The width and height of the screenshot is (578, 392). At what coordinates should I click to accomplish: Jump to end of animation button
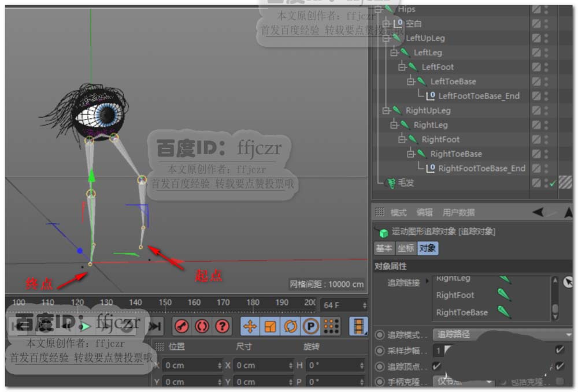155,326
